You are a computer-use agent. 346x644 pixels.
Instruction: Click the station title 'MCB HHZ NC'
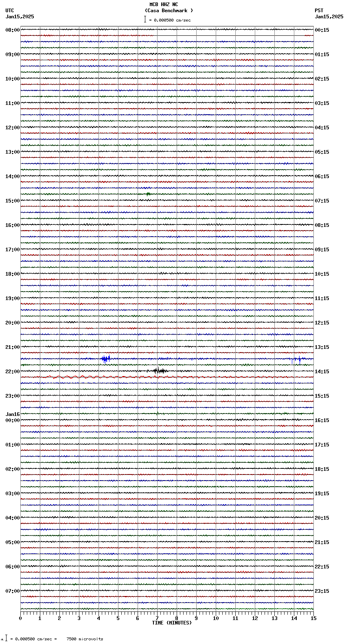point(164,4)
